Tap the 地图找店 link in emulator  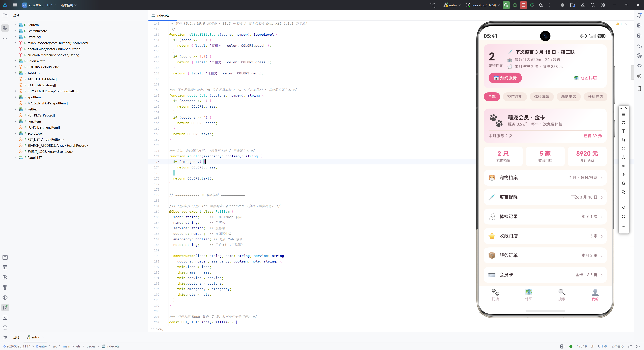[x=585, y=78]
